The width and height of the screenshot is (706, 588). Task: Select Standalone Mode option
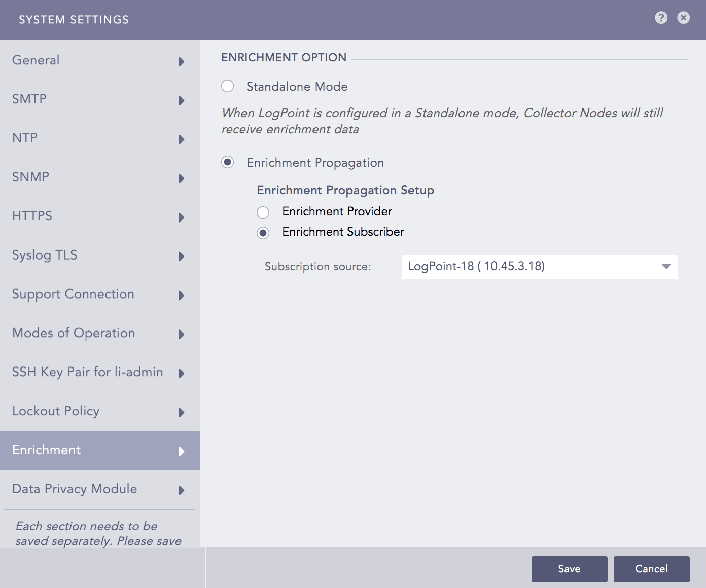(227, 86)
